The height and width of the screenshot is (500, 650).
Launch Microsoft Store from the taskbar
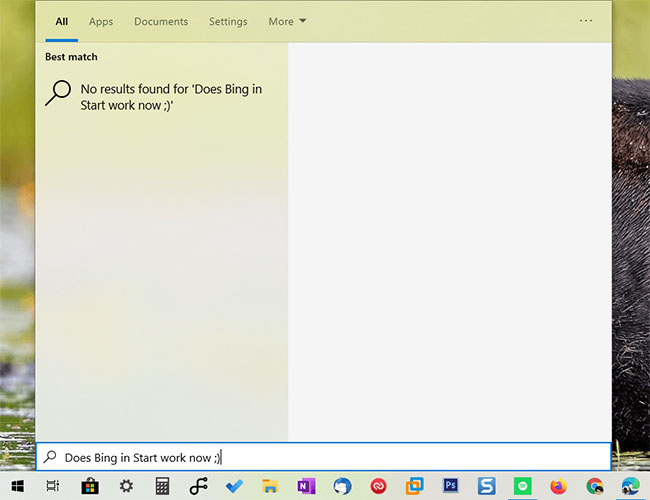(x=90, y=486)
